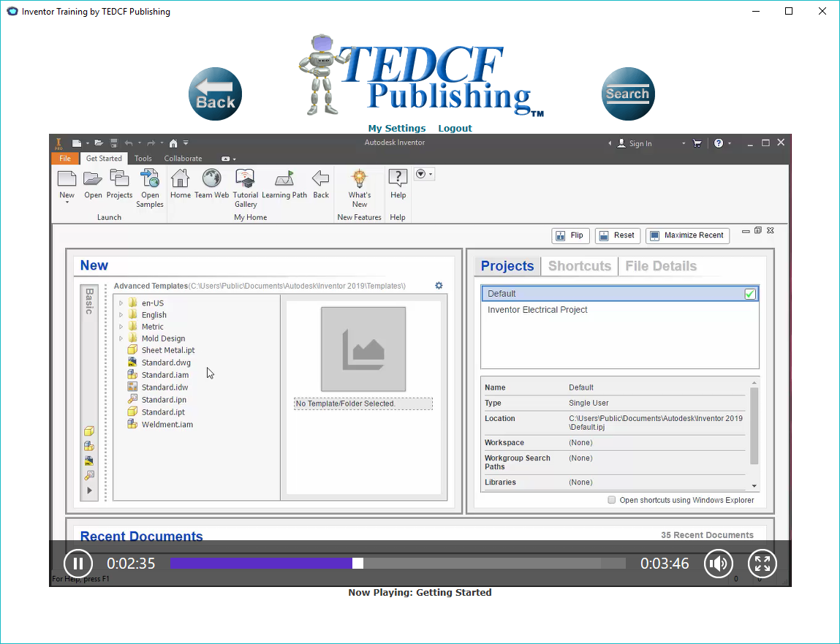The height and width of the screenshot is (644, 840).
Task: Select the Get Started ribbon tab
Action: coord(104,159)
